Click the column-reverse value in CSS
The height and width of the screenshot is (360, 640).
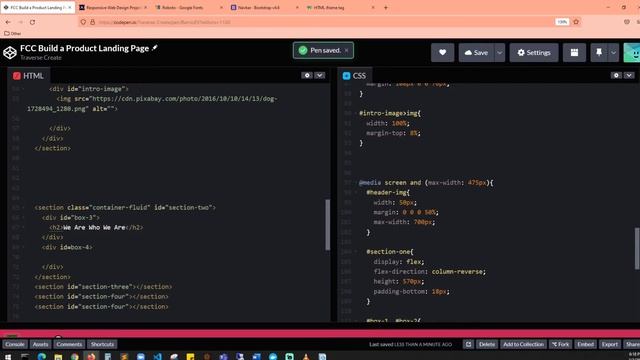(457, 271)
